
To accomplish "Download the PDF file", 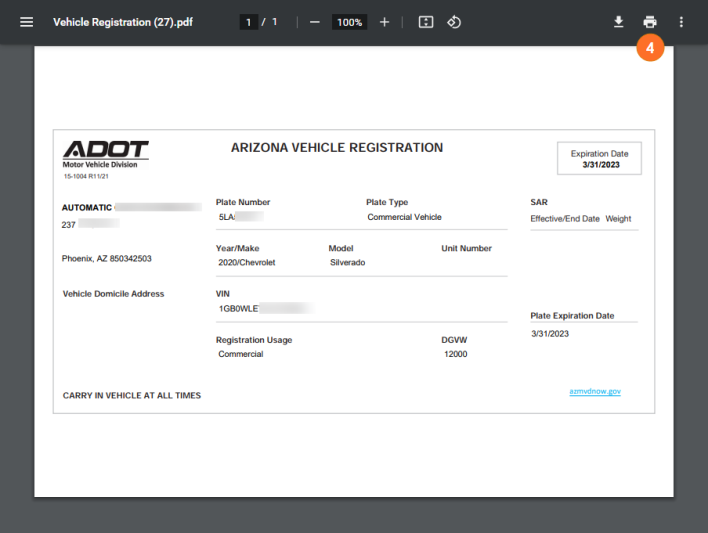I will [619, 22].
